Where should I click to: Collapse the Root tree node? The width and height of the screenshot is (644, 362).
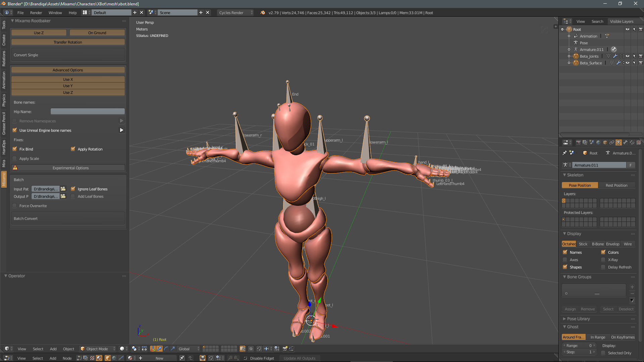click(562, 29)
